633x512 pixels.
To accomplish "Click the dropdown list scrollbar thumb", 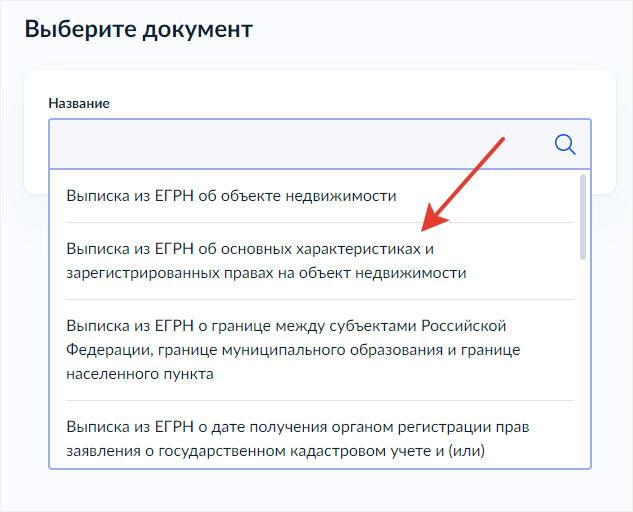I will pos(583,218).
